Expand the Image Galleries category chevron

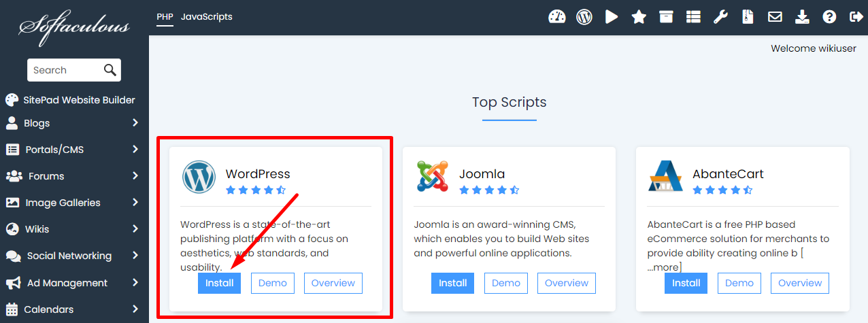click(x=135, y=203)
